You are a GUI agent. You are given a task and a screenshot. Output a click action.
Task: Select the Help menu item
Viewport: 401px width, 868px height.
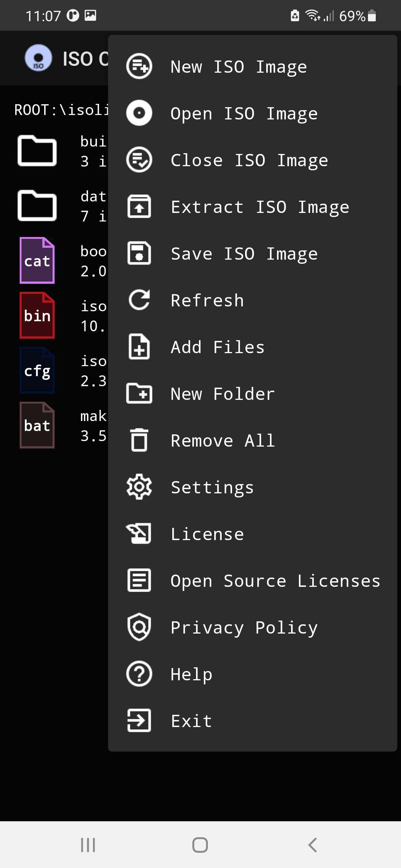tap(191, 674)
